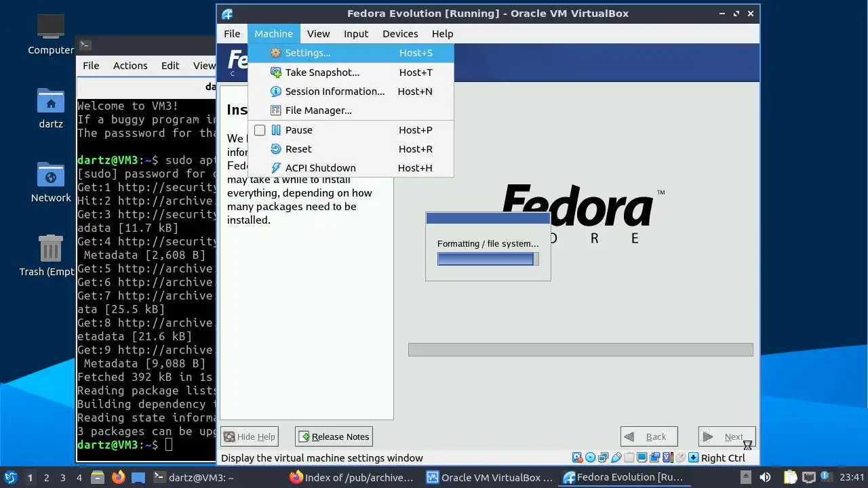Open Settings from the Machine menu
Screen dimensions: 868x488
tap(351, 53)
